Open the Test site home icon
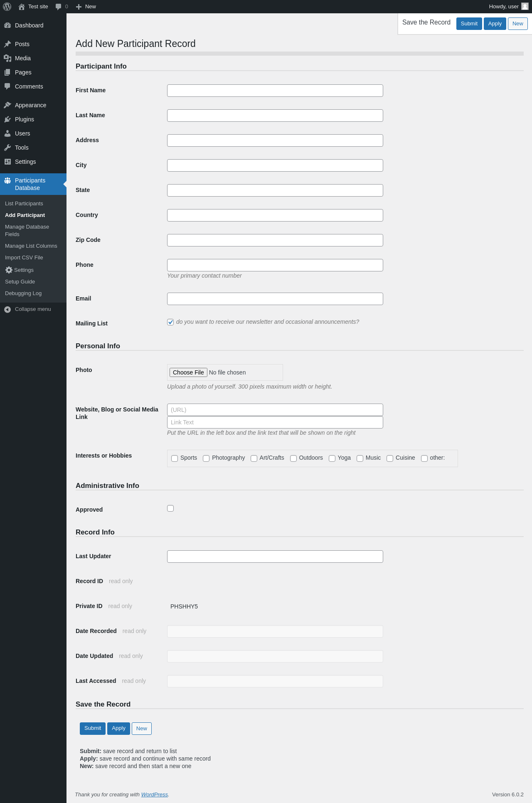The image size is (532, 803). pos(22,7)
